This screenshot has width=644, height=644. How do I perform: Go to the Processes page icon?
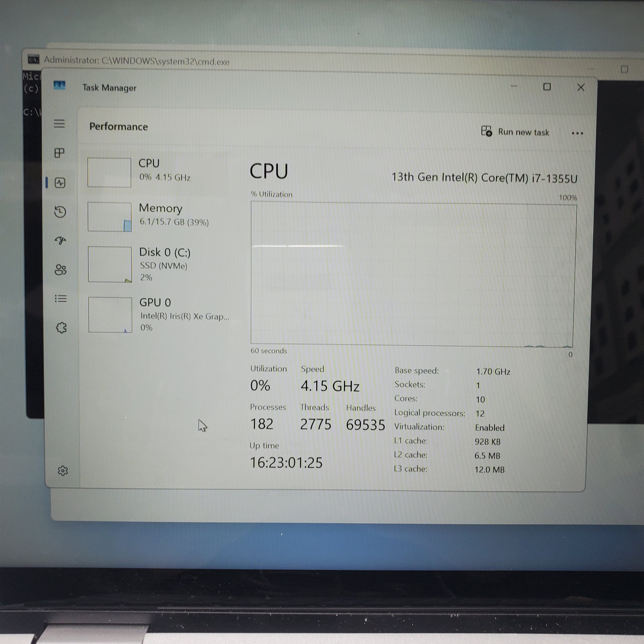tap(59, 153)
